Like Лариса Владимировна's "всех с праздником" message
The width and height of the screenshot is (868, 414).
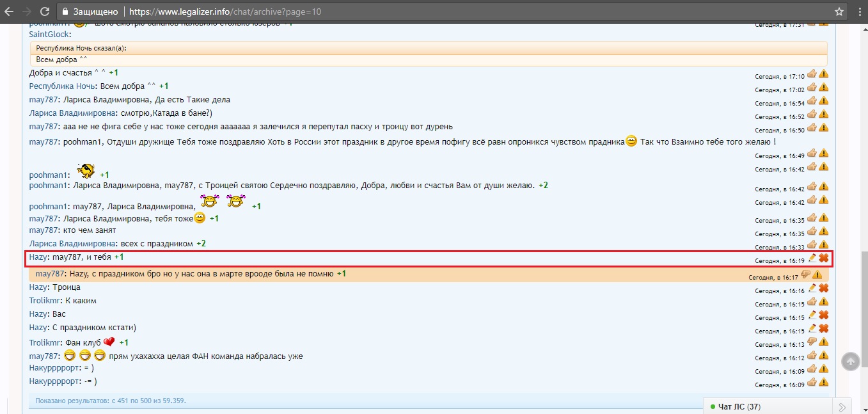pos(812,244)
